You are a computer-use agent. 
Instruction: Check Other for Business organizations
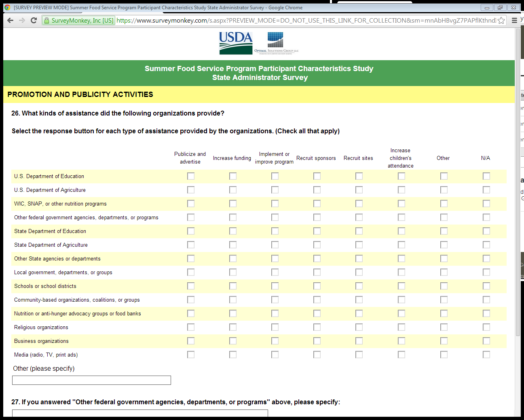[x=444, y=341]
